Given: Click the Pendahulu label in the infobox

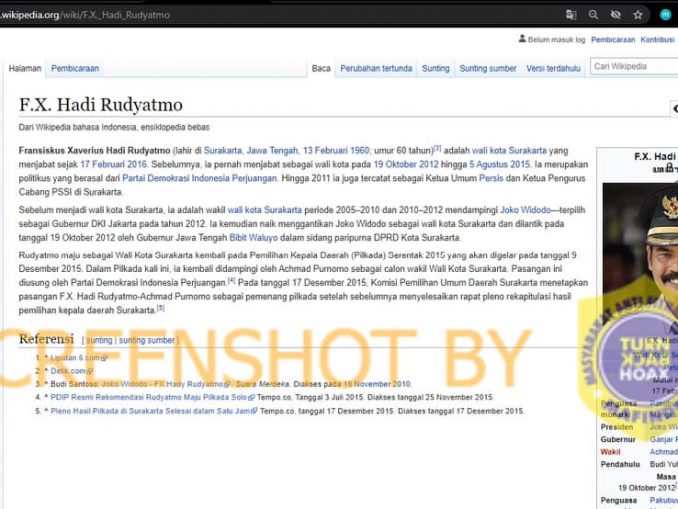Looking at the screenshot, I should (x=620, y=464).
